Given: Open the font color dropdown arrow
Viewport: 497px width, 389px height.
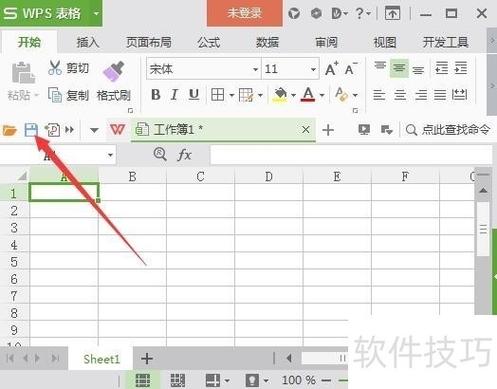Looking at the screenshot, I should tap(322, 95).
